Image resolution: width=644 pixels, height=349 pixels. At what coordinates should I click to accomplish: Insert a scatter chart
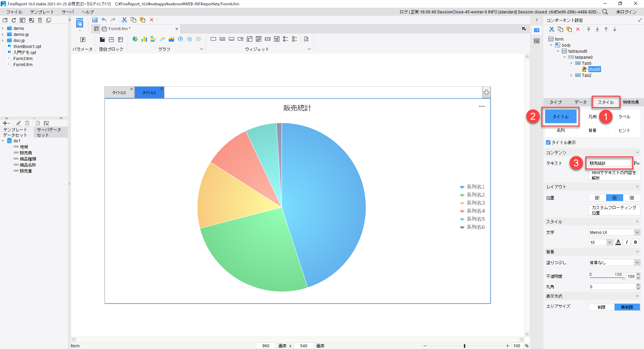199,39
